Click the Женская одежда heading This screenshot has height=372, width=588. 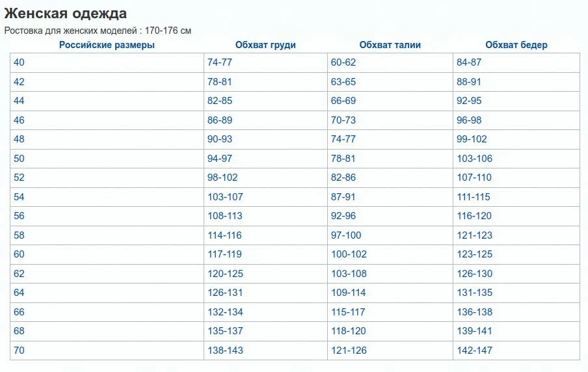point(65,13)
